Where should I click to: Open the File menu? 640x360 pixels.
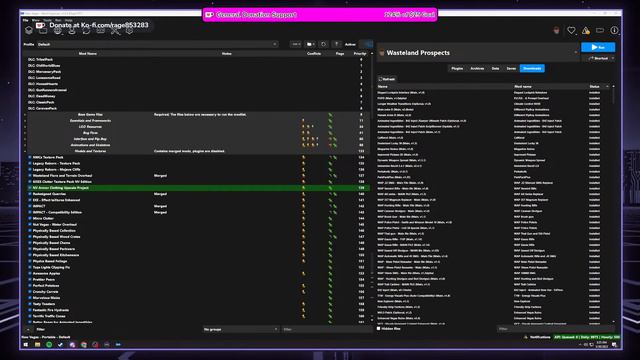(25, 20)
